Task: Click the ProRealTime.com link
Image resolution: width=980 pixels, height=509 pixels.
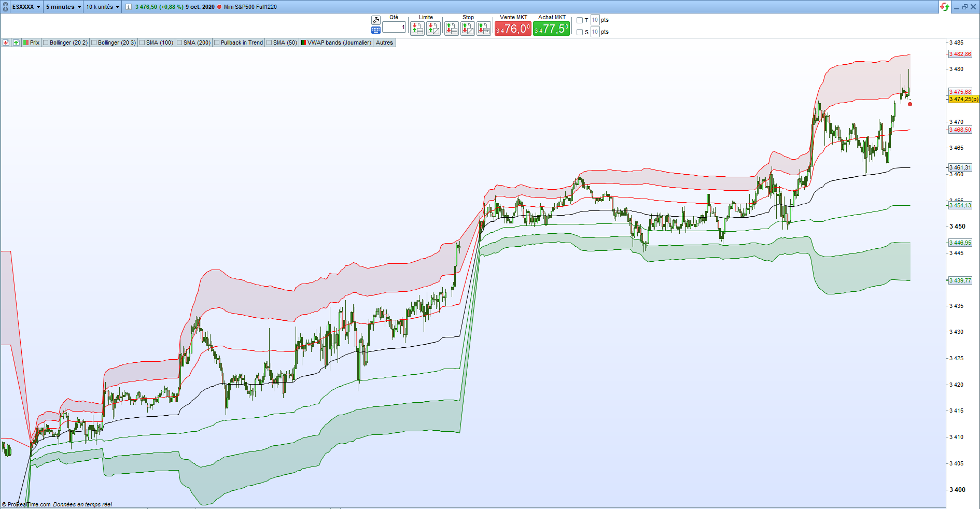Action: tap(29, 504)
